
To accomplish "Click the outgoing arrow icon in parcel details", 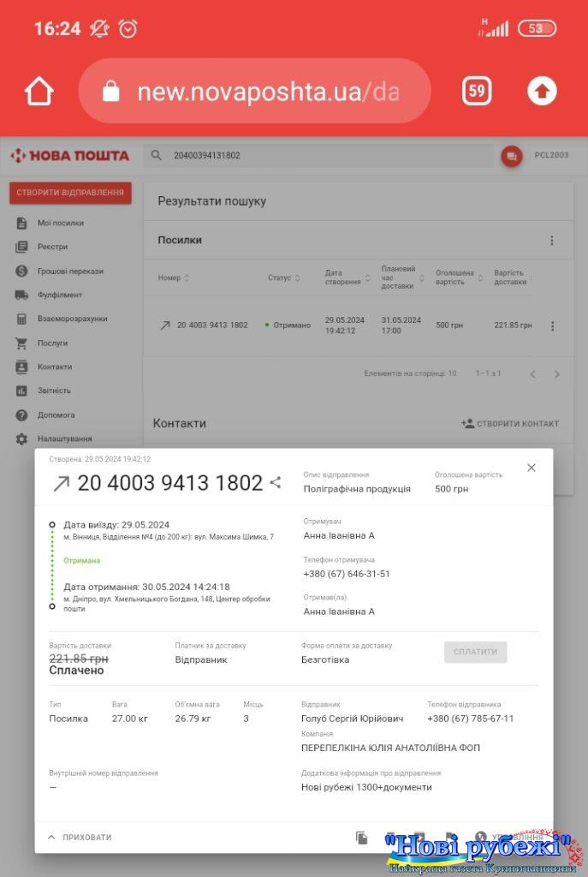I will [x=61, y=483].
